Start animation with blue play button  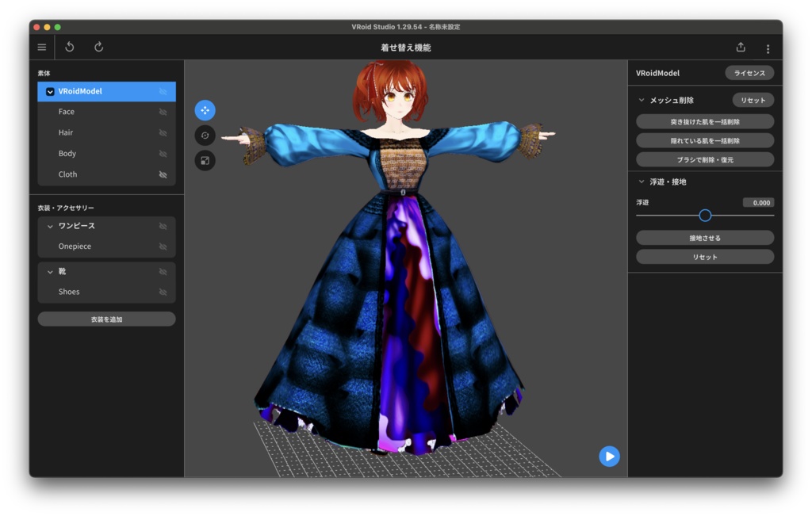[610, 457]
